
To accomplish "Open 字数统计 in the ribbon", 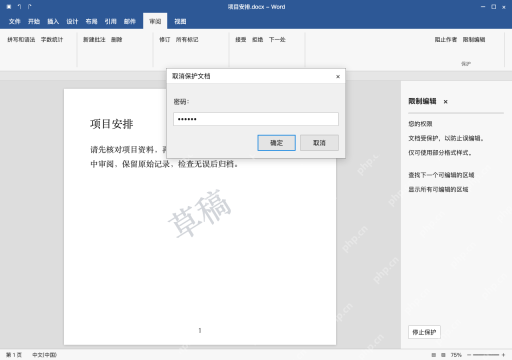I will [x=52, y=40].
